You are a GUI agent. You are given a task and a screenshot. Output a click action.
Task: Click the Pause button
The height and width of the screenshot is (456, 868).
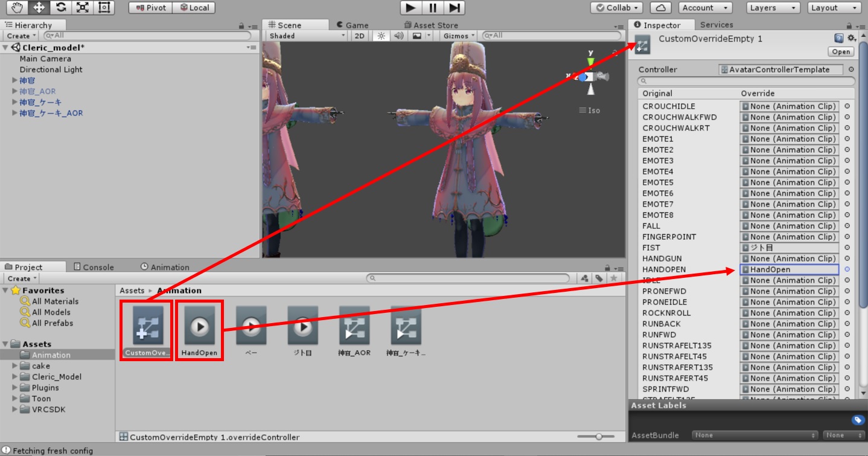433,8
